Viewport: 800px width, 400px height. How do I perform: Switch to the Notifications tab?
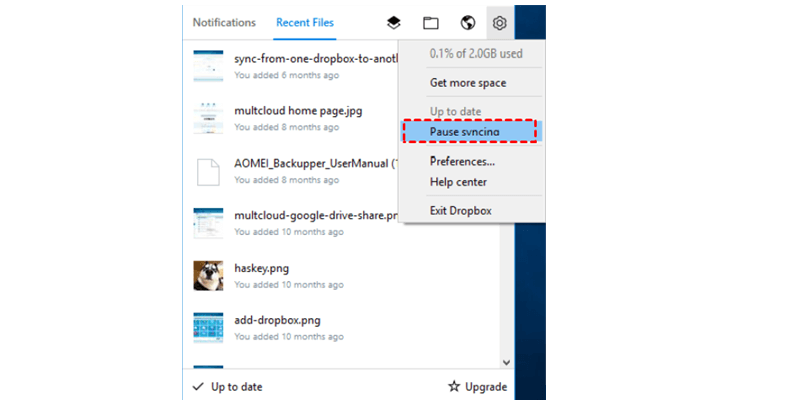pos(224,23)
